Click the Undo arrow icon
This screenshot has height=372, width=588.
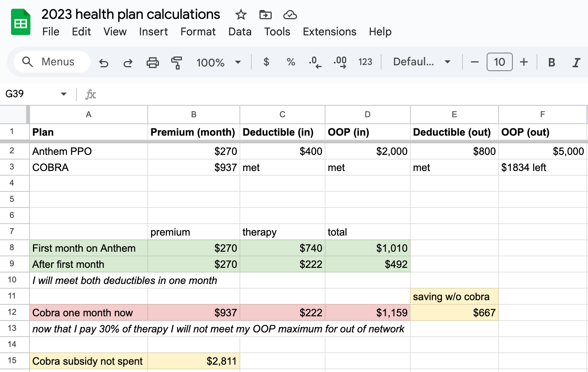pyautogui.click(x=104, y=63)
